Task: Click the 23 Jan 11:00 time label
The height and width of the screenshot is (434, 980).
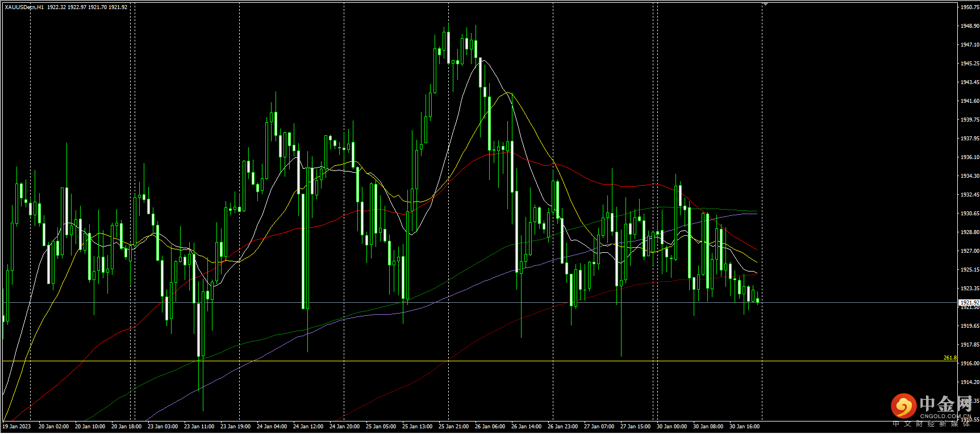Action: [199, 427]
